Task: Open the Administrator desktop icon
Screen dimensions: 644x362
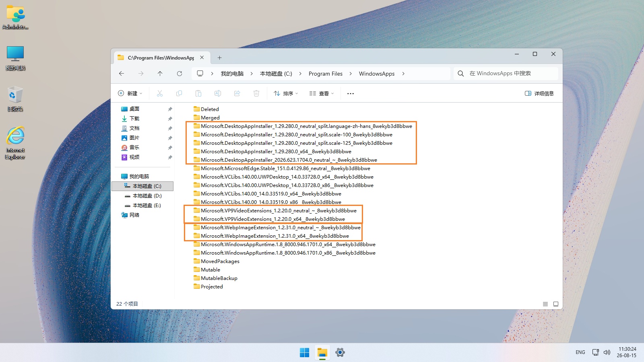Action: [15, 18]
